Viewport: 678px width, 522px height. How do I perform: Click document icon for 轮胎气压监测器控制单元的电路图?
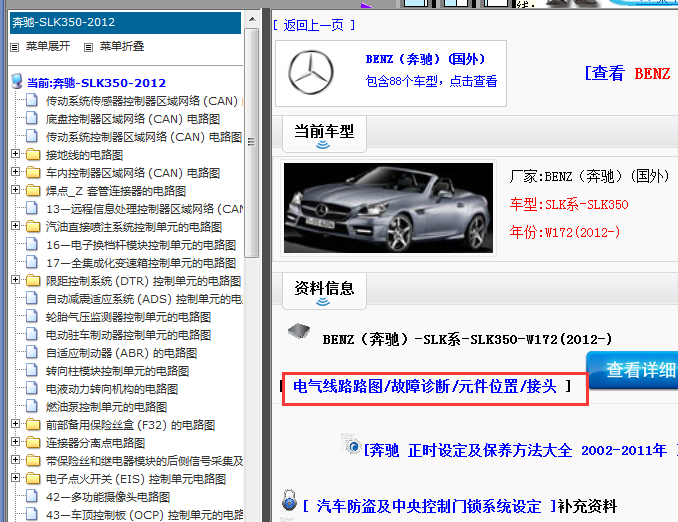pos(32,316)
